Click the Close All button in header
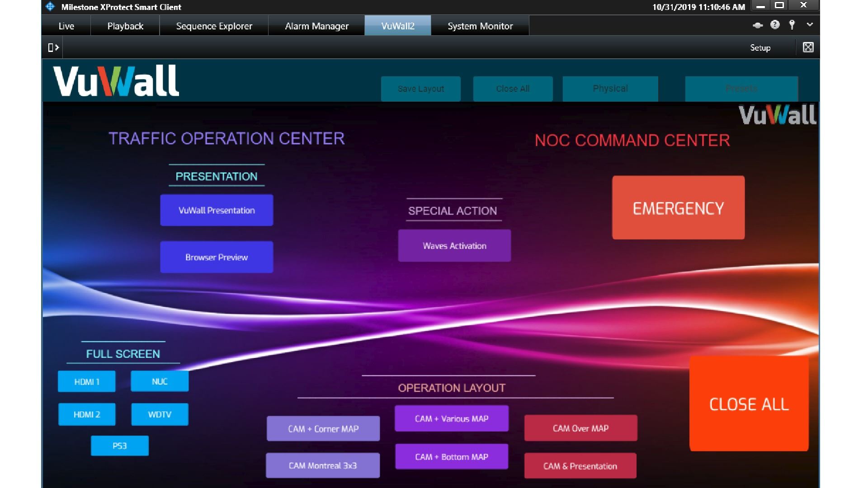Viewport: 868px width, 488px height. tap(513, 89)
